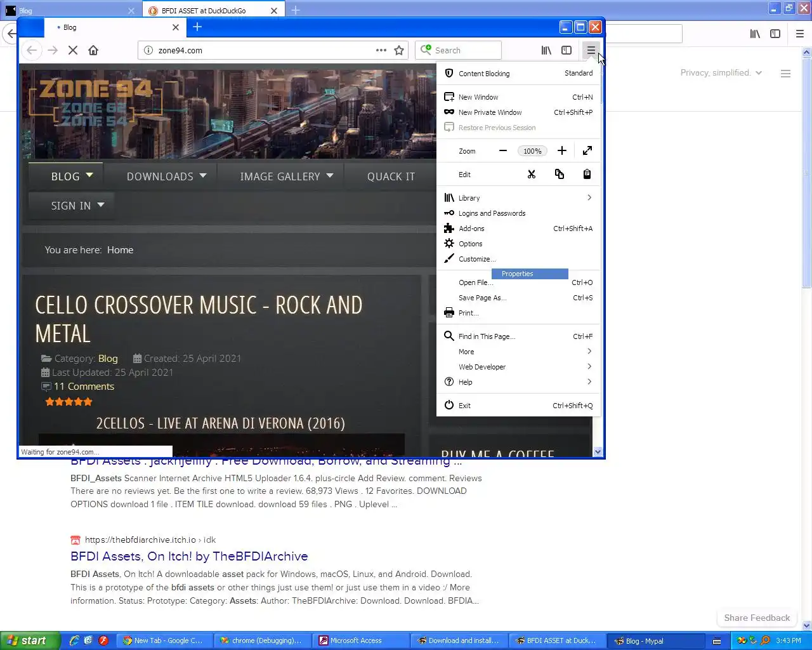The width and height of the screenshot is (812, 650).
Task: Open the Library icon in the background browser
Action: 755,34
